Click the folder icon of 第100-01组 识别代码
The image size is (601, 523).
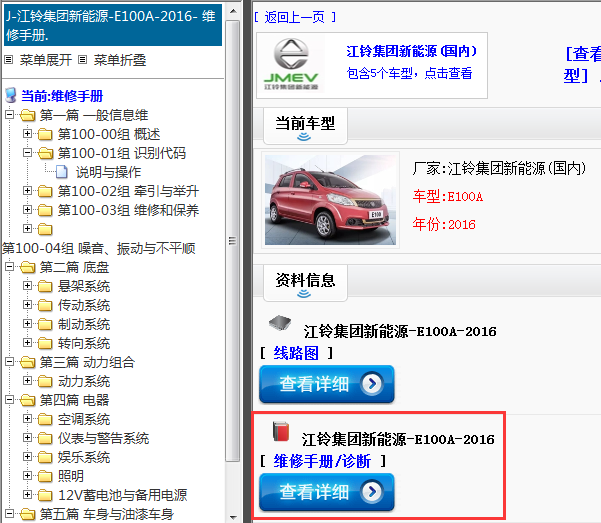pyautogui.click(x=46, y=153)
